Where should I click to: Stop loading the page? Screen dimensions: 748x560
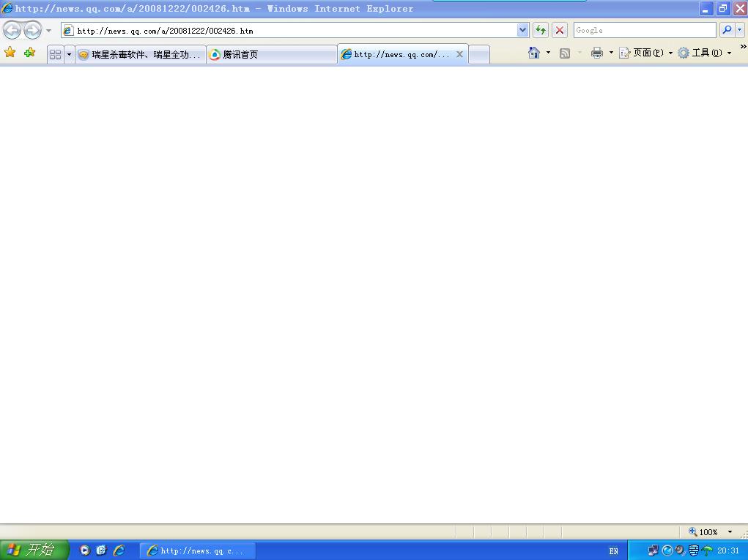pyautogui.click(x=560, y=31)
